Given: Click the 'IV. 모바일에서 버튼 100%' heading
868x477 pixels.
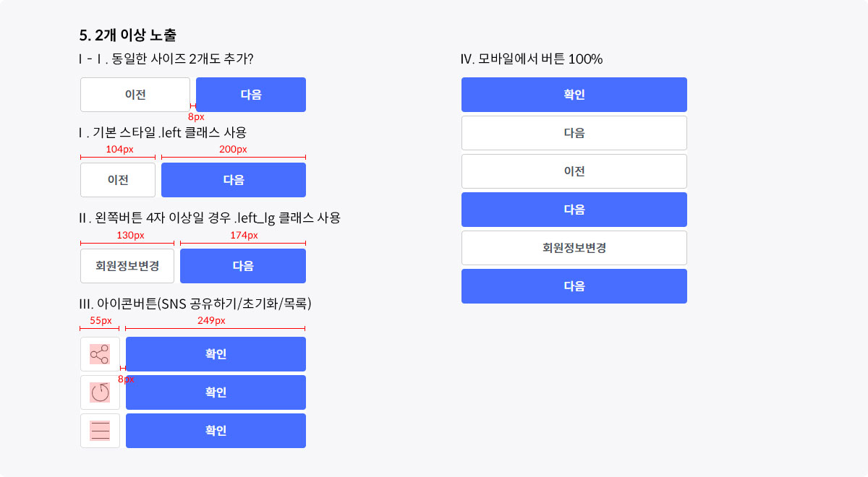Looking at the screenshot, I should 532,59.
